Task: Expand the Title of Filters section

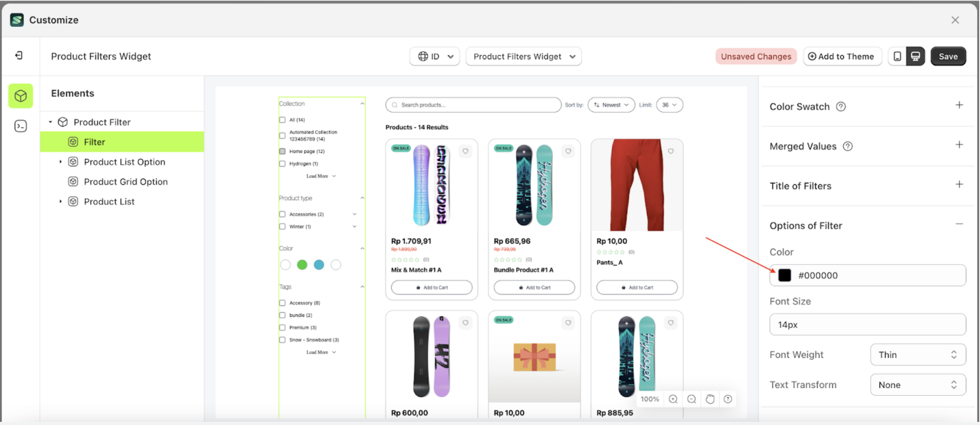Action: [x=959, y=185]
